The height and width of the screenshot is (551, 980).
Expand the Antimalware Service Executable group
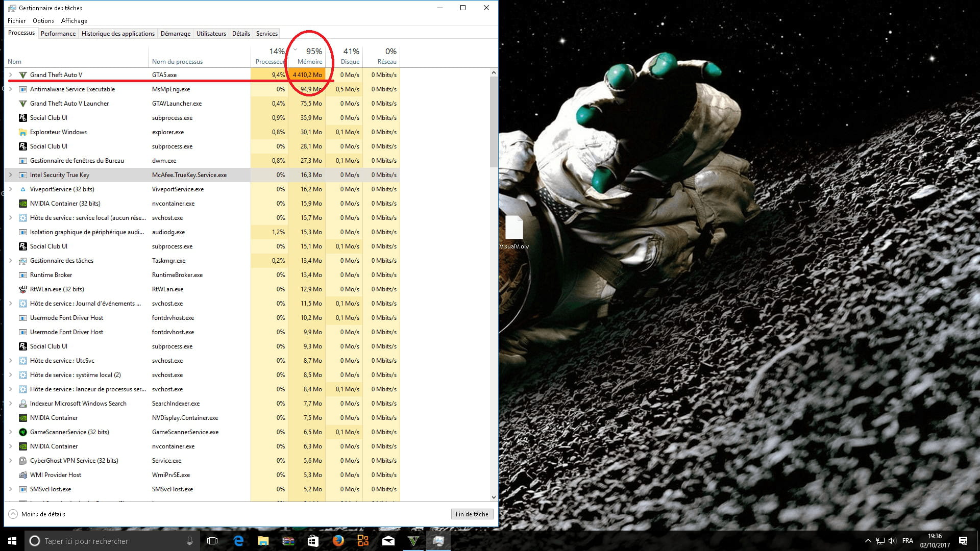click(10, 89)
